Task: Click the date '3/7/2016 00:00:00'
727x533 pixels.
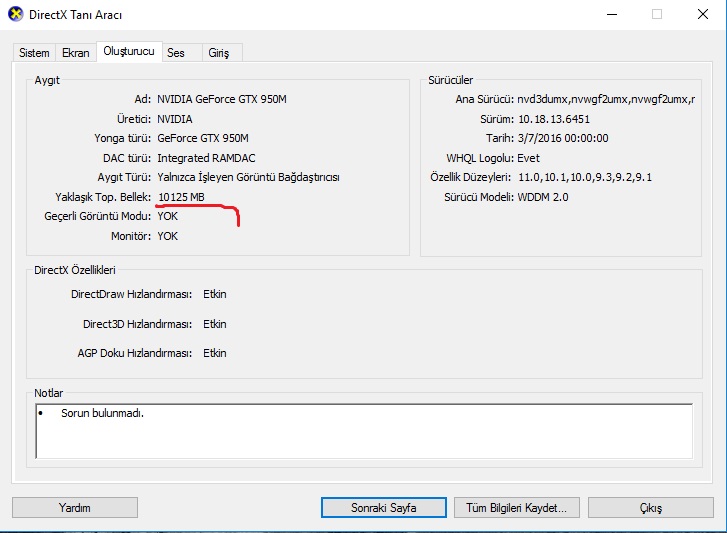Action: [563, 138]
